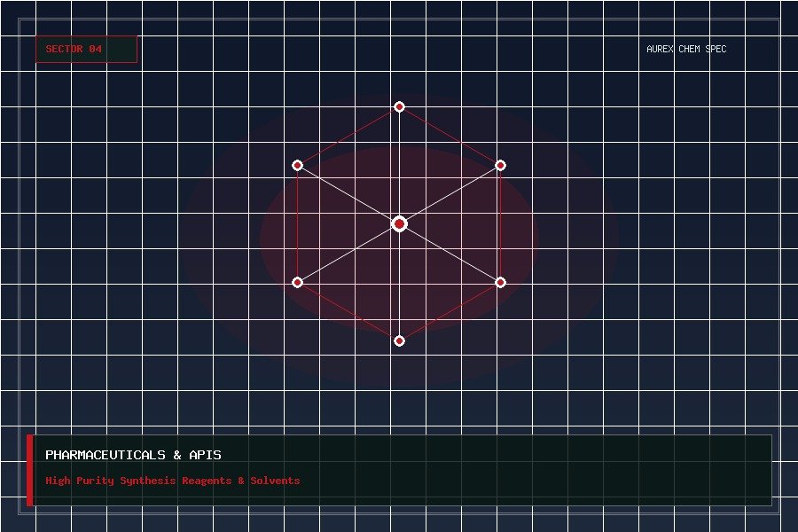Select the top vertex node of the hexagon
This screenshot has width=798, height=532.
click(400, 106)
